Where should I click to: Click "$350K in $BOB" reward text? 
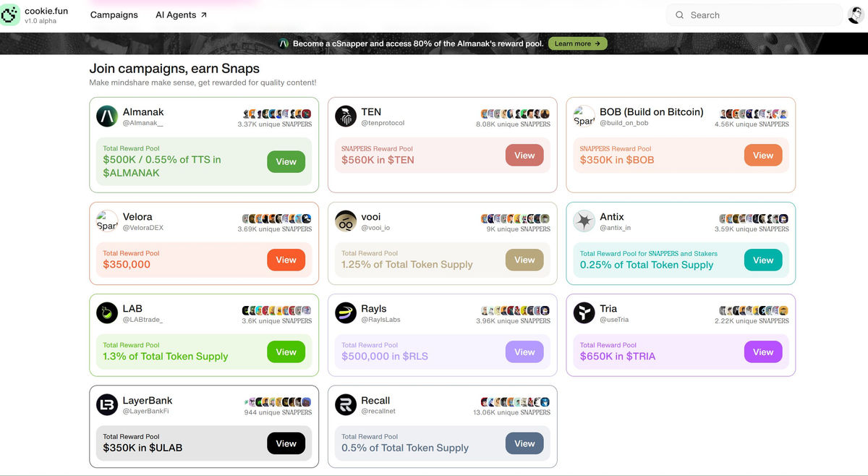coord(617,160)
